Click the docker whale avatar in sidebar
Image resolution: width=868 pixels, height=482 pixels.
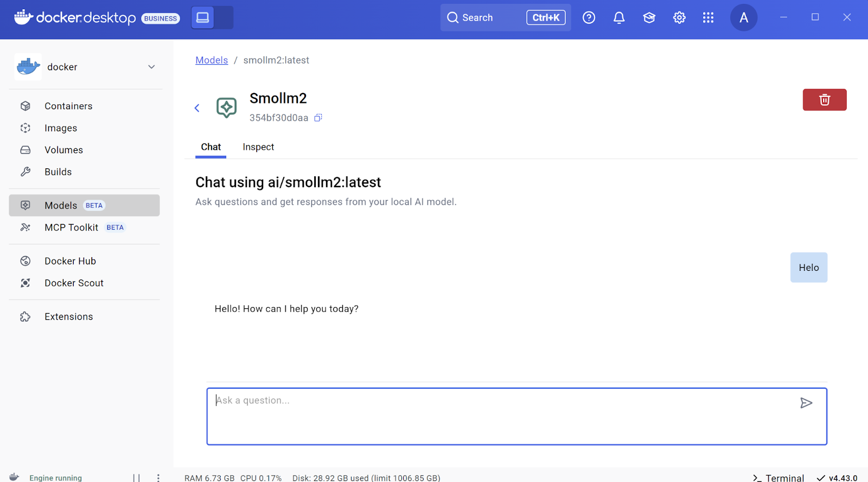click(28, 67)
